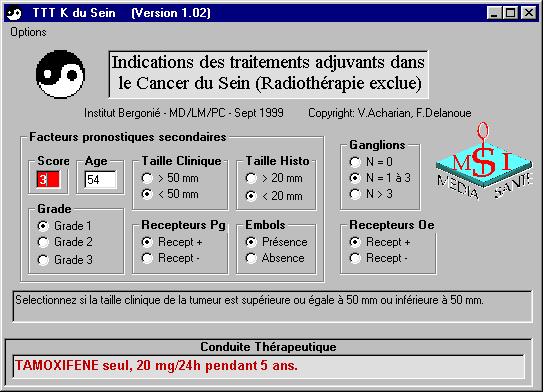Select Ganglions N > 3
The image size is (543, 392).
(x=371, y=194)
